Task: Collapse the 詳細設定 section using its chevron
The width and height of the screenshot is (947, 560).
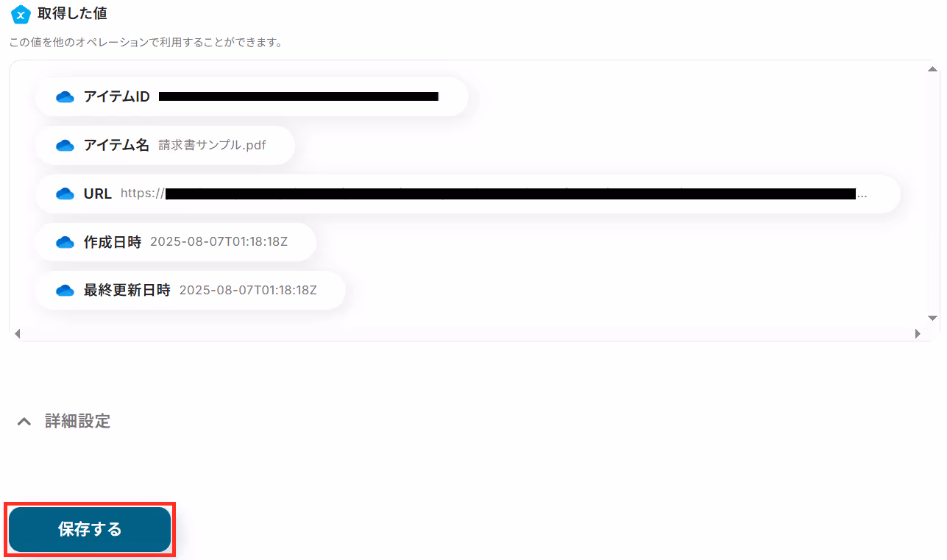Action: pos(24,422)
